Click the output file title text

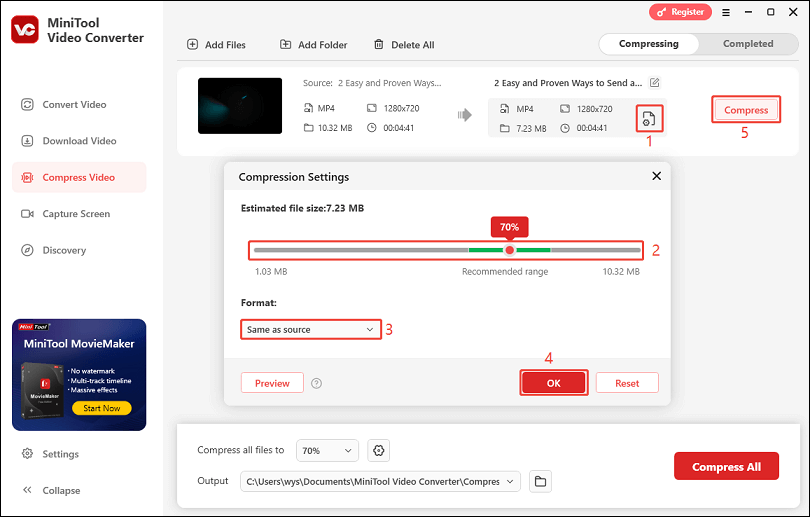coord(568,83)
